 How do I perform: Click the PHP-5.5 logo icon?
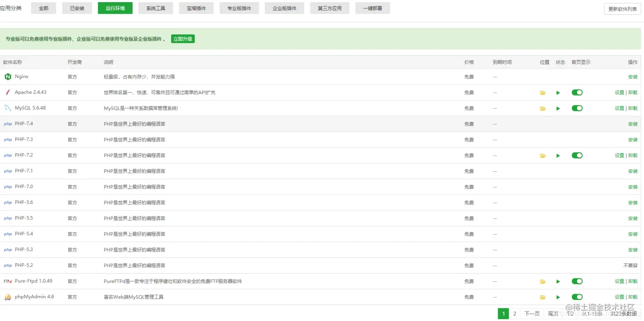(x=8, y=219)
